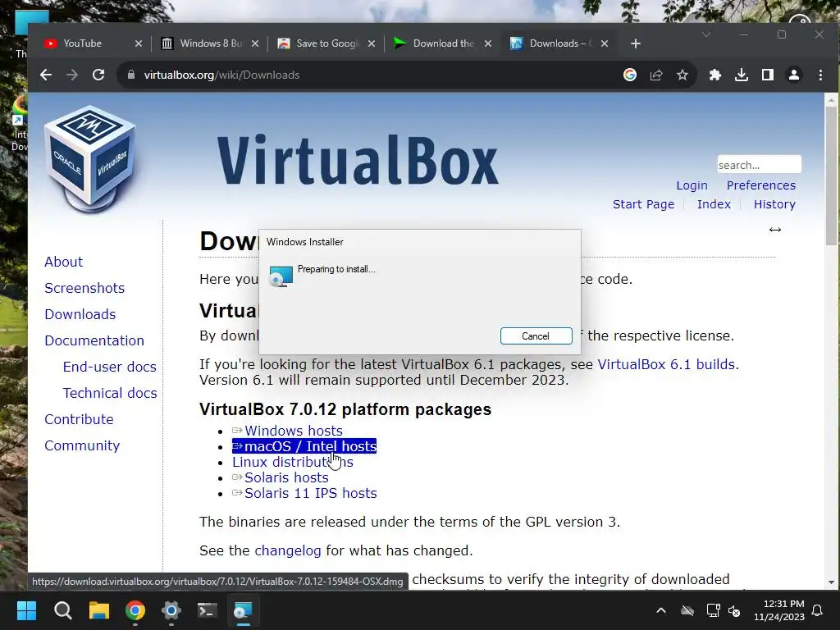
Task: Open the VirtualBox 6.1 builds link
Action: coord(668,364)
